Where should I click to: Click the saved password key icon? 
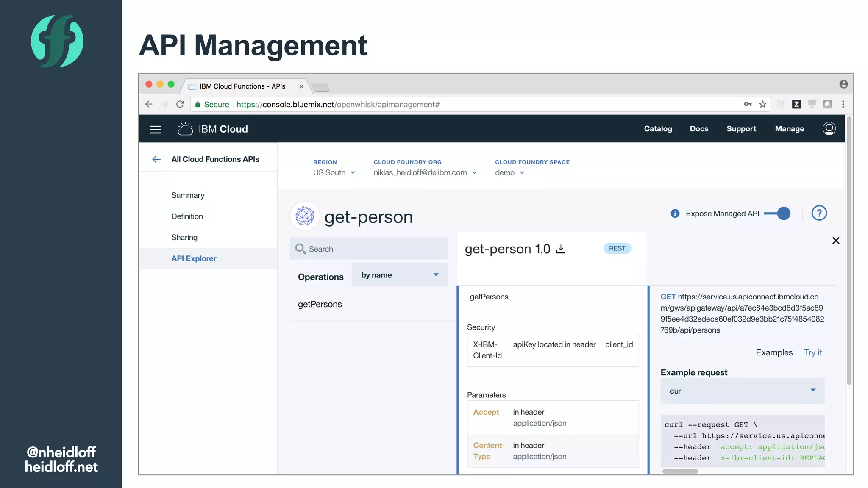[748, 104]
